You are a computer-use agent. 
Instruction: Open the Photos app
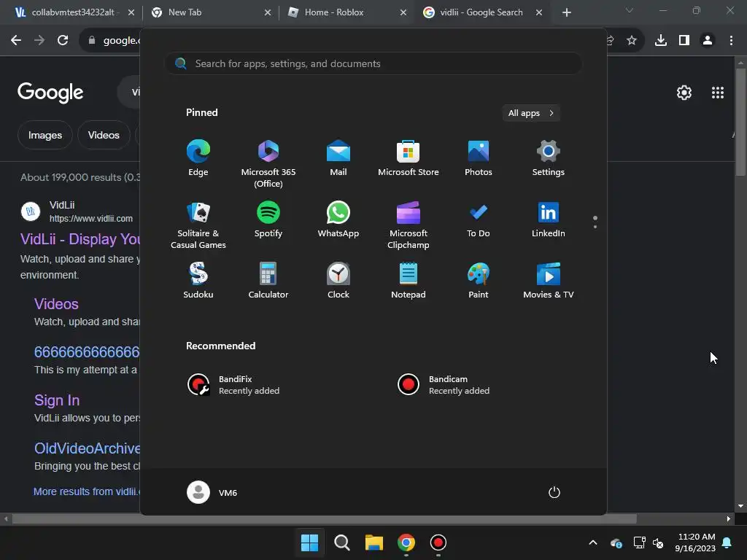click(479, 158)
